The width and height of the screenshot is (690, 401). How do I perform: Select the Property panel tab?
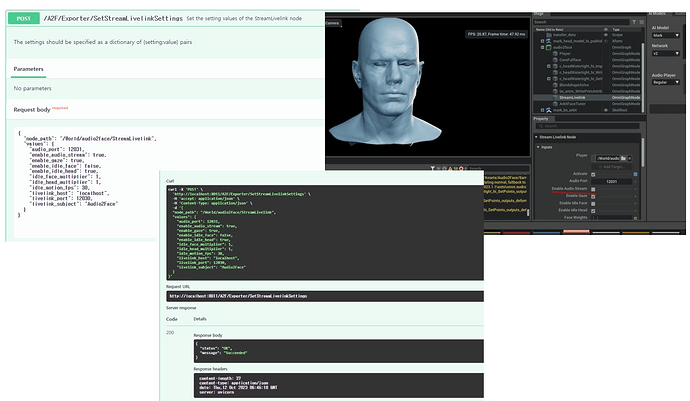pos(541,119)
